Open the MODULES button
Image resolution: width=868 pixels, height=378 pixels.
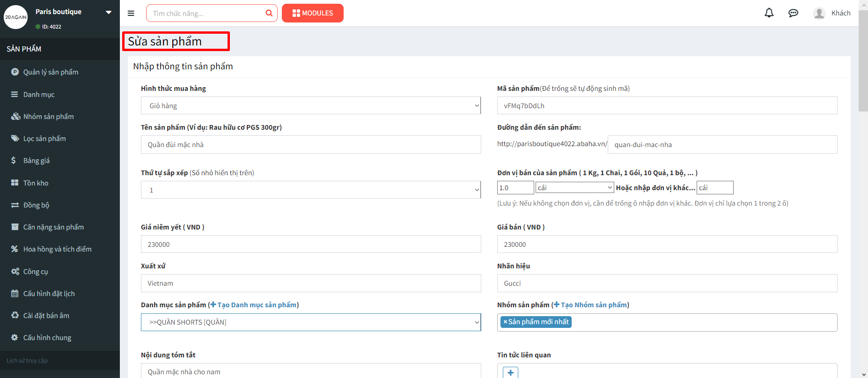click(x=313, y=13)
